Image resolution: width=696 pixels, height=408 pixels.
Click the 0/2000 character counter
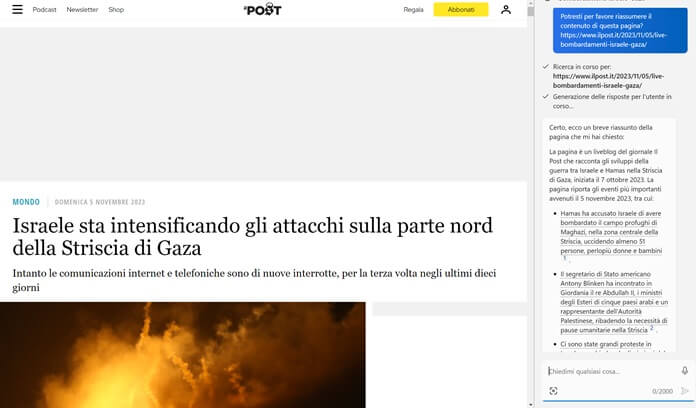pyautogui.click(x=662, y=391)
